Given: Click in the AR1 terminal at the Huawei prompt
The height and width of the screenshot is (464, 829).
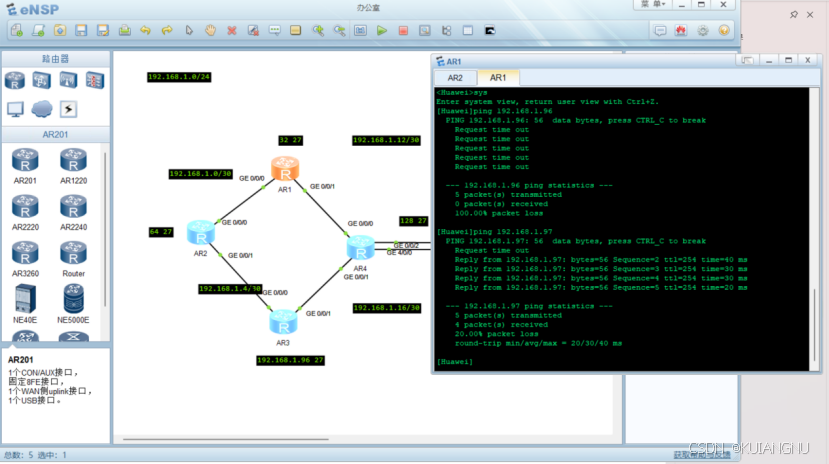Looking at the screenshot, I should coord(456,361).
